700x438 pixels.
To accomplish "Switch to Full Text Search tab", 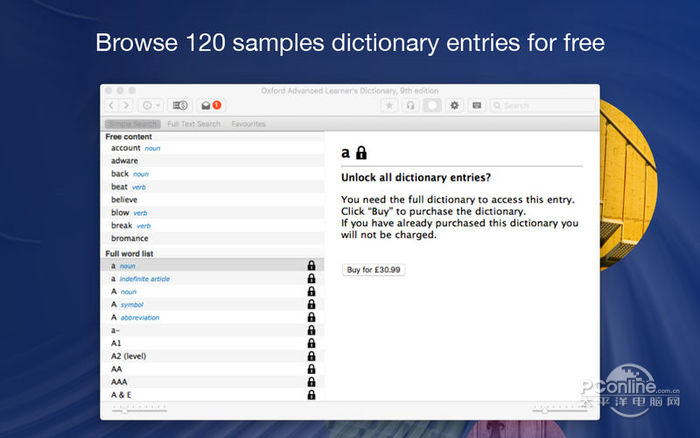I will point(194,124).
